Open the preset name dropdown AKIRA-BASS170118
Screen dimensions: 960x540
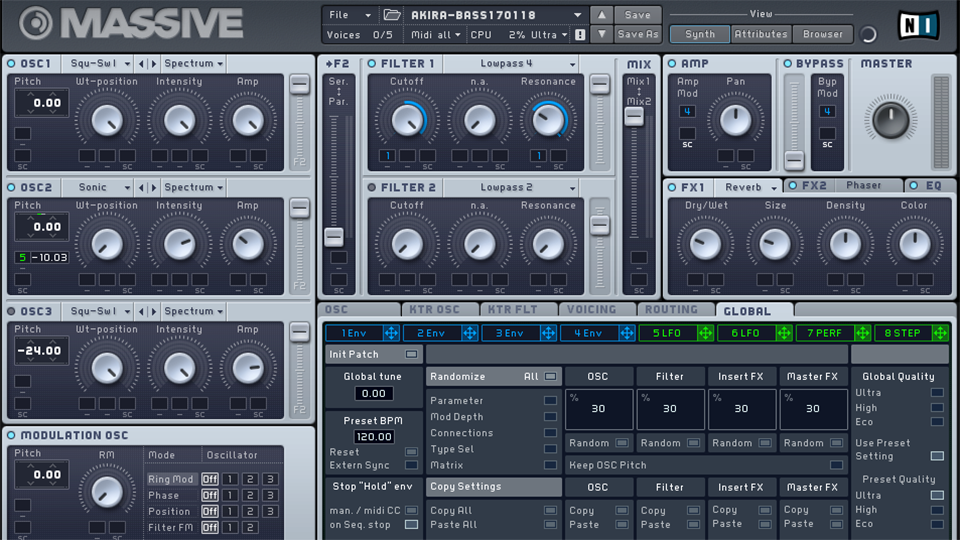[495, 15]
